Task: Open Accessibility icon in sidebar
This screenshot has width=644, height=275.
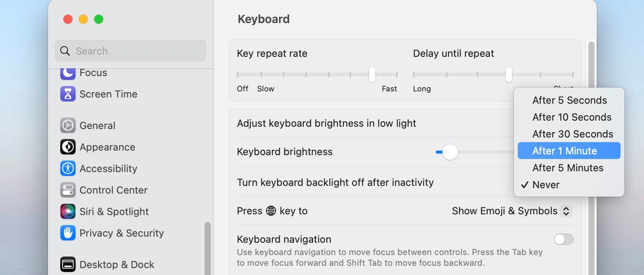Action: [x=68, y=169]
